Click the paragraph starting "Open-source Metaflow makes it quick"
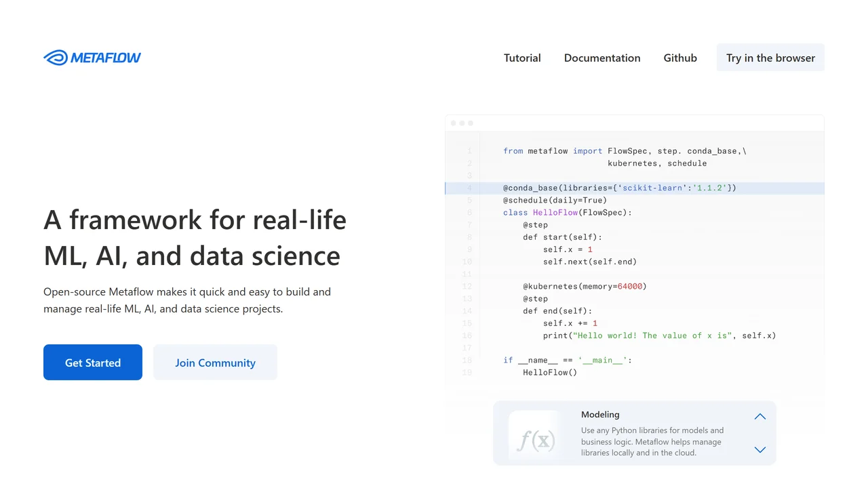Viewport: 868px width, 488px height. (x=187, y=300)
